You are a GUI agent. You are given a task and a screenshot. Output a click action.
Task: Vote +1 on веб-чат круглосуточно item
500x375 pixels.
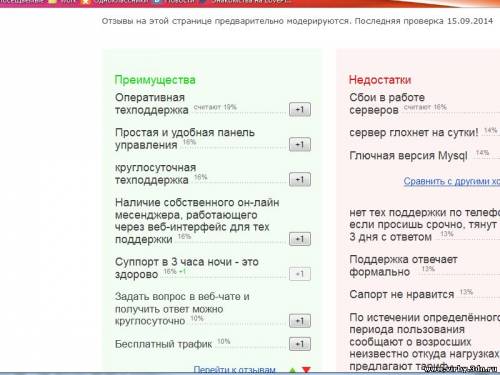pos(300,321)
